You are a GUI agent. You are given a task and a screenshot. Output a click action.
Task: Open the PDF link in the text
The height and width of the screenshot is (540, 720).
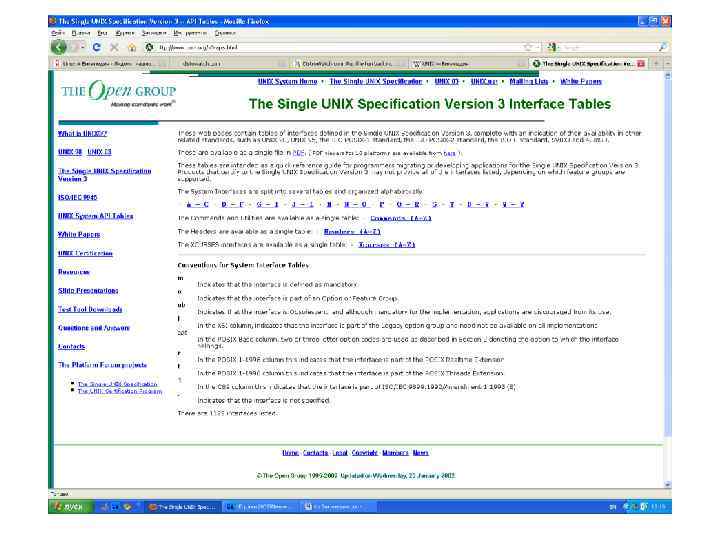point(298,152)
